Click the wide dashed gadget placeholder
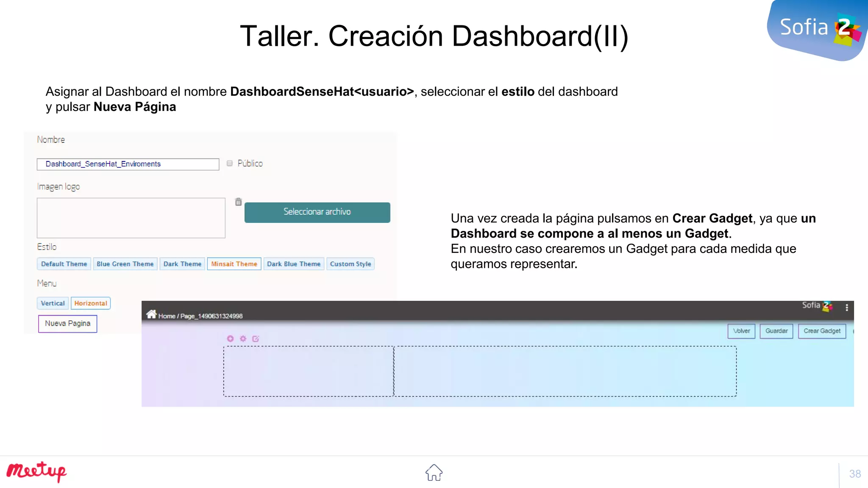Screen dimensions: 868x488 565,371
